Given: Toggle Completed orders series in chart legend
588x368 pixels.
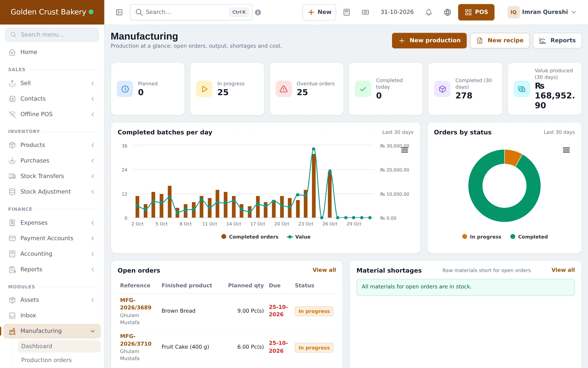Looking at the screenshot, I should tap(250, 237).
